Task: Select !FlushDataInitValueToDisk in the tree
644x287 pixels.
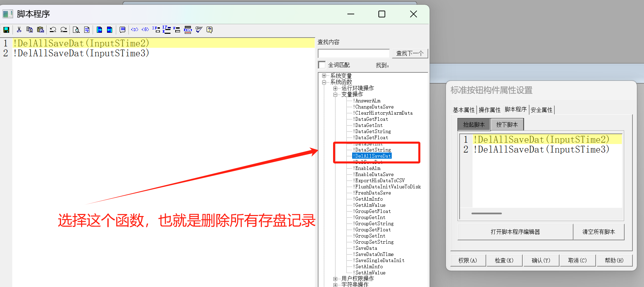Action: click(x=387, y=187)
